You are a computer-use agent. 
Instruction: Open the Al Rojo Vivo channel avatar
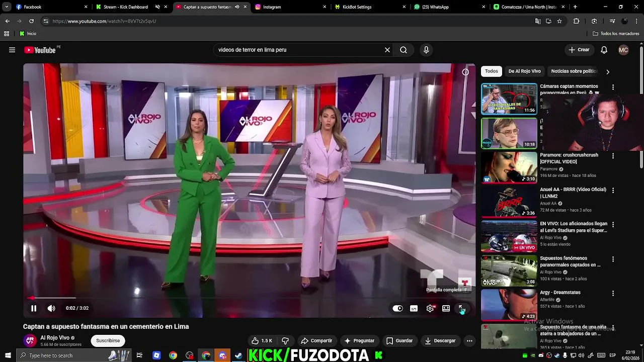30,340
